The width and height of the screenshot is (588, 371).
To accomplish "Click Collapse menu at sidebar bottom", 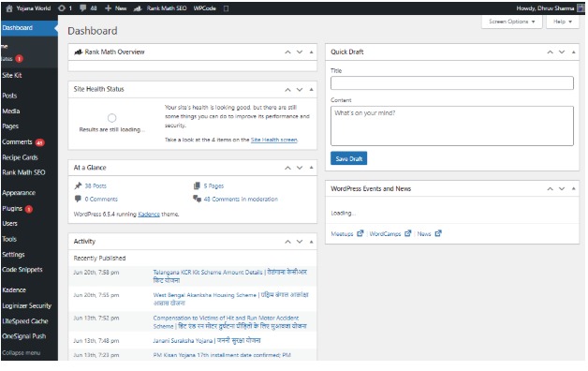I will (x=22, y=353).
